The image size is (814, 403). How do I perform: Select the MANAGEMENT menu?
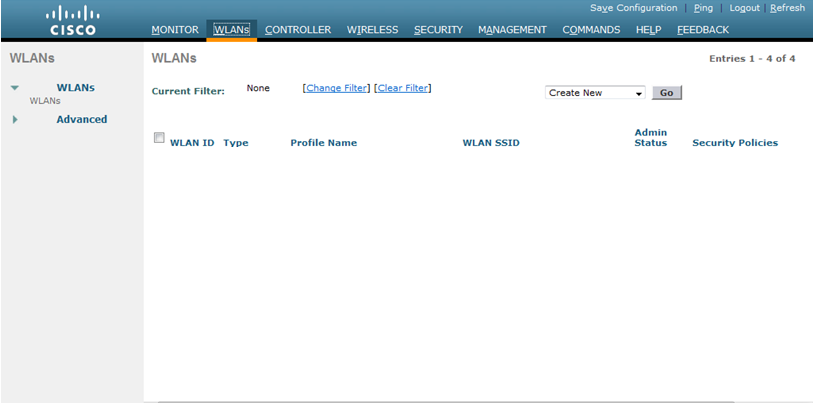coord(512,30)
